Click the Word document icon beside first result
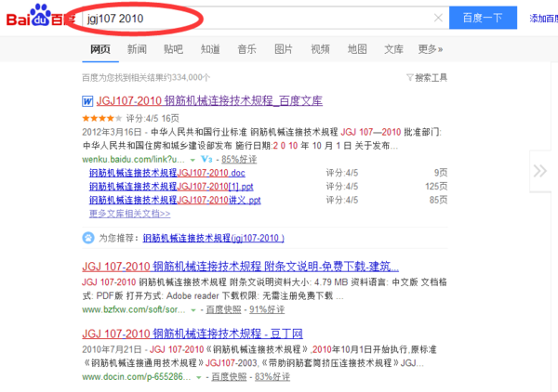This screenshot has height=392, width=558. point(87,101)
